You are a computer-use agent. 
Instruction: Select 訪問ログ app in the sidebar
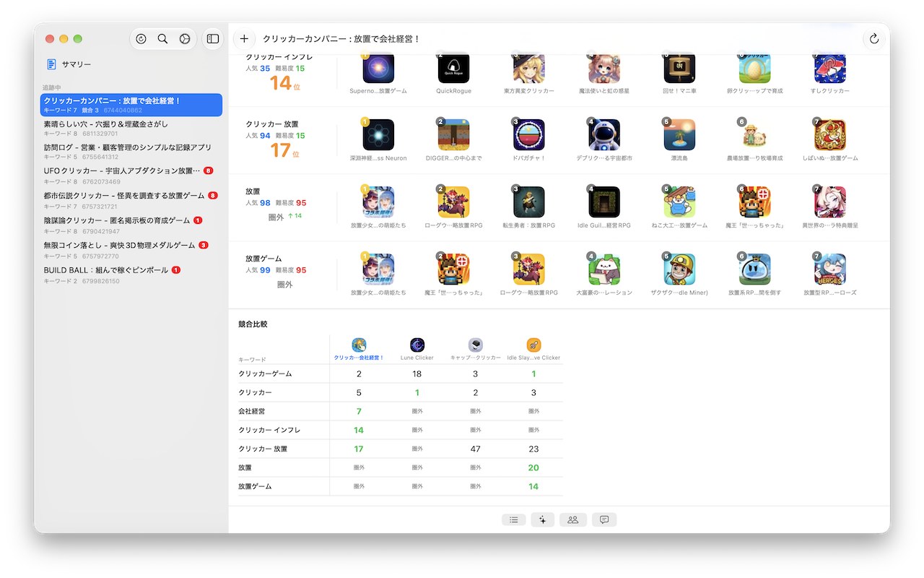pos(131,151)
